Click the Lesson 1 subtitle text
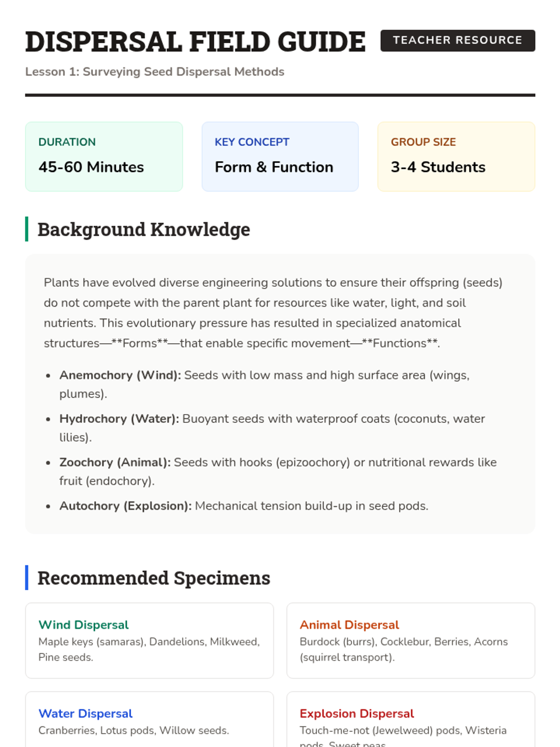Image resolution: width=560 pixels, height=747 pixels. coord(154,72)
